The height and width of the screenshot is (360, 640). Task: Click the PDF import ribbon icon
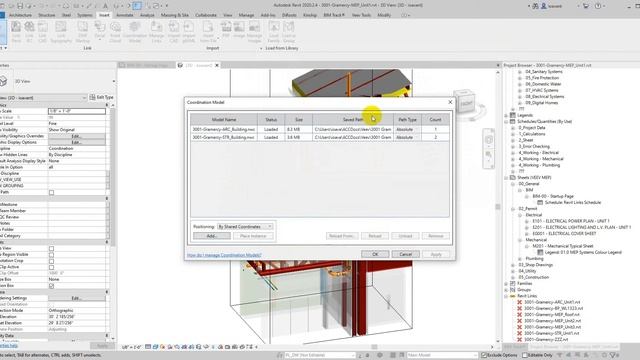[226, 29]
